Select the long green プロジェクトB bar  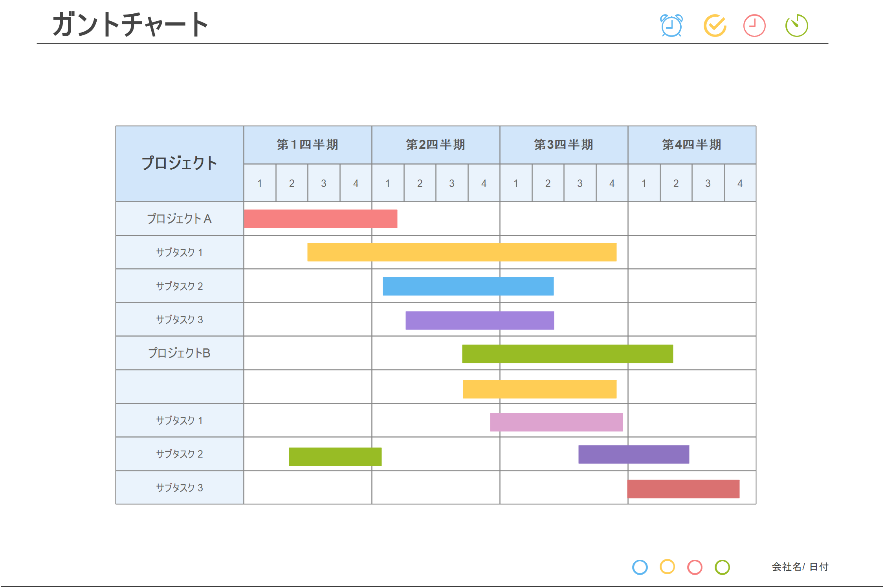[x=567, y=354]
